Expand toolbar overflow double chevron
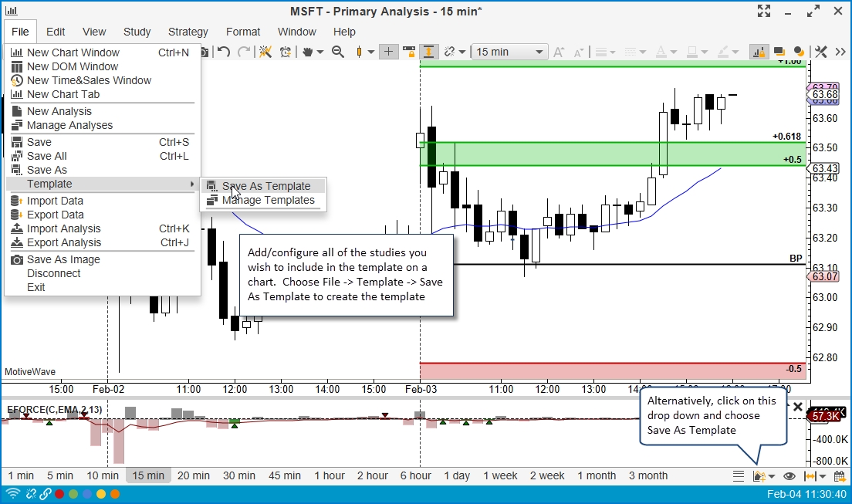 [840, 52]
